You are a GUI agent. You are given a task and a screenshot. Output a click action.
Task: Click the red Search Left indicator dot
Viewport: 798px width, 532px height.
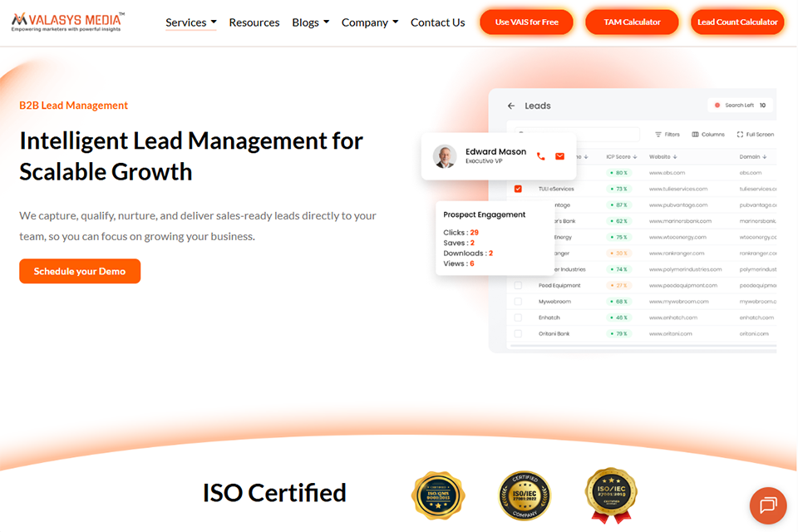[717, 106]
